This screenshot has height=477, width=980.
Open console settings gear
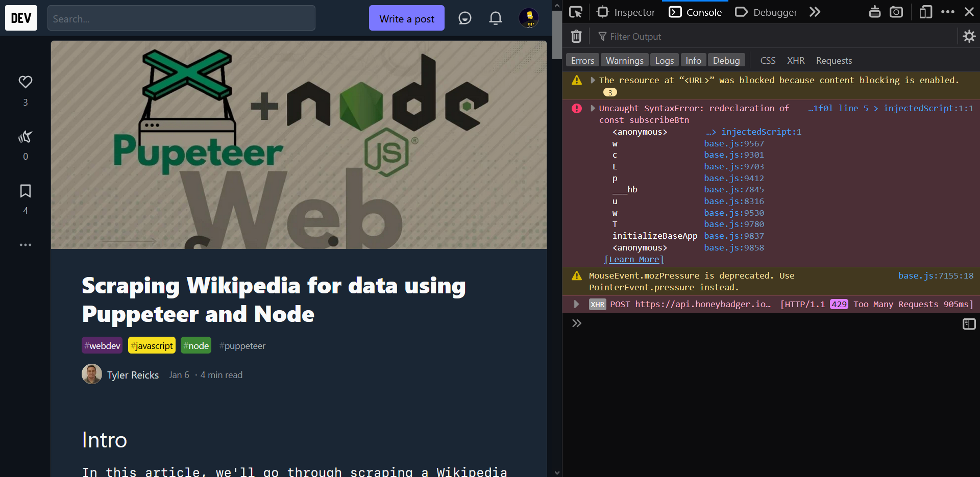[x=969, y=36]
